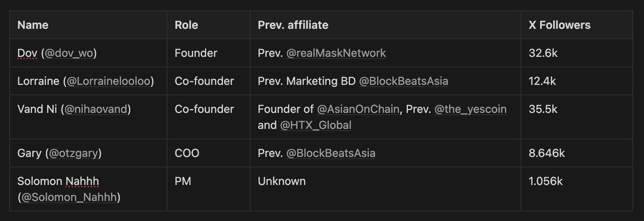The width and height of the screenshot is (644, 221).
Task: Click the X Followers column header
Action: tap(559, 25)
